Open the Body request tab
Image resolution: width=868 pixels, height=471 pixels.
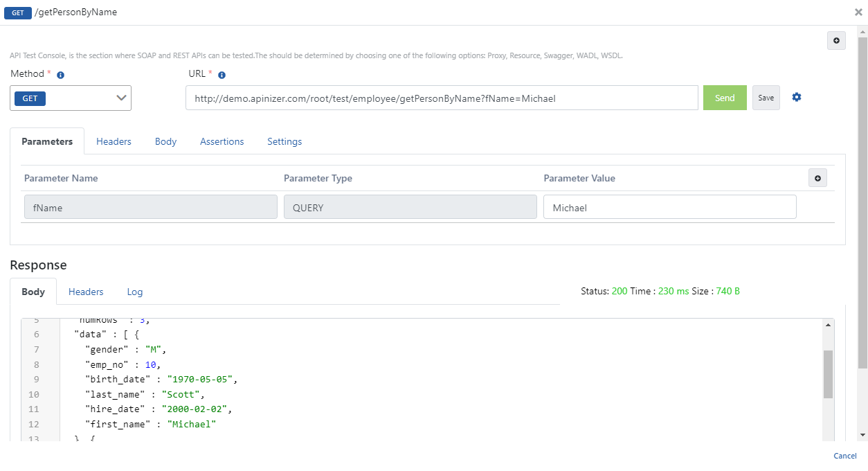tap(165, 141)
